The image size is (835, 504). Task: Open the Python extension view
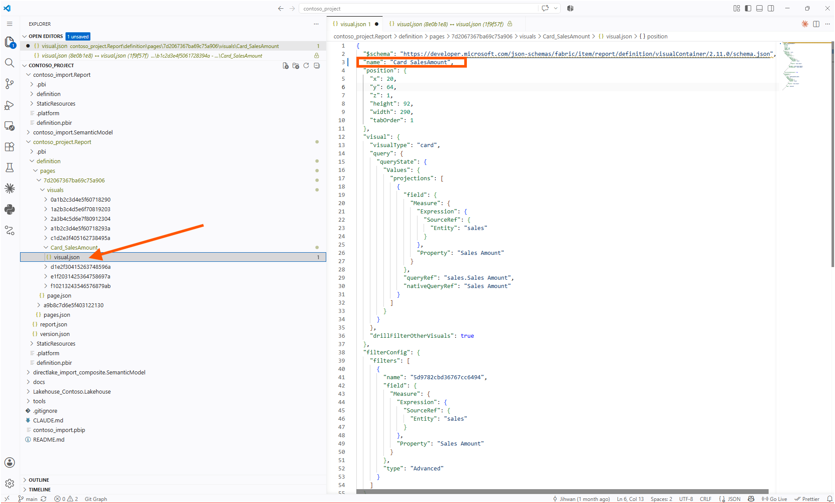pos(10,209)
